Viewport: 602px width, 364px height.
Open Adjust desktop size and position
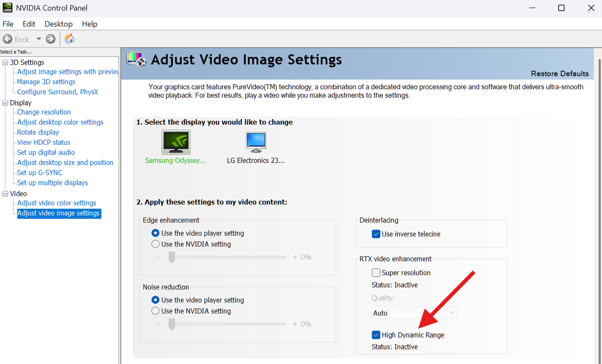[x=65, y=163]
